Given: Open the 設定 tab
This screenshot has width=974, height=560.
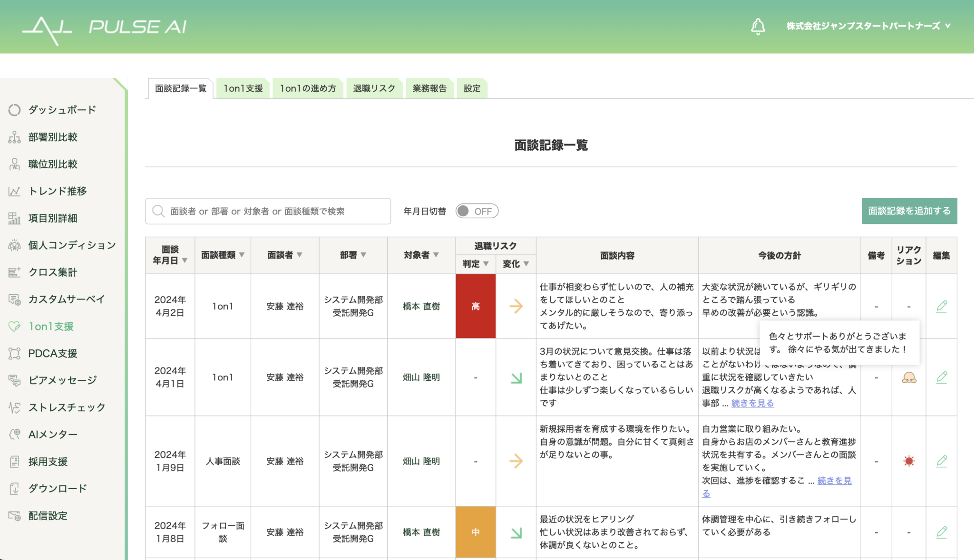Looking at the screenshot, I should pos(471,88).
